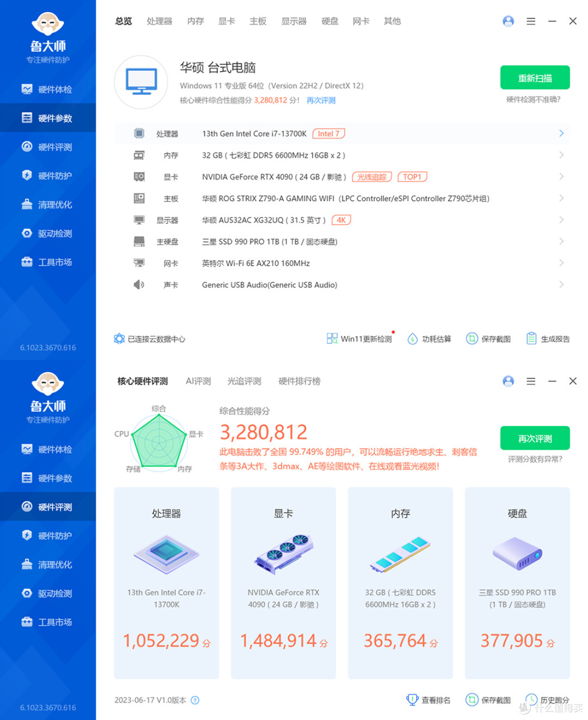Click 保存截图 in the upper window
Screen dimensions: 588x720
[x=489, y=339]
